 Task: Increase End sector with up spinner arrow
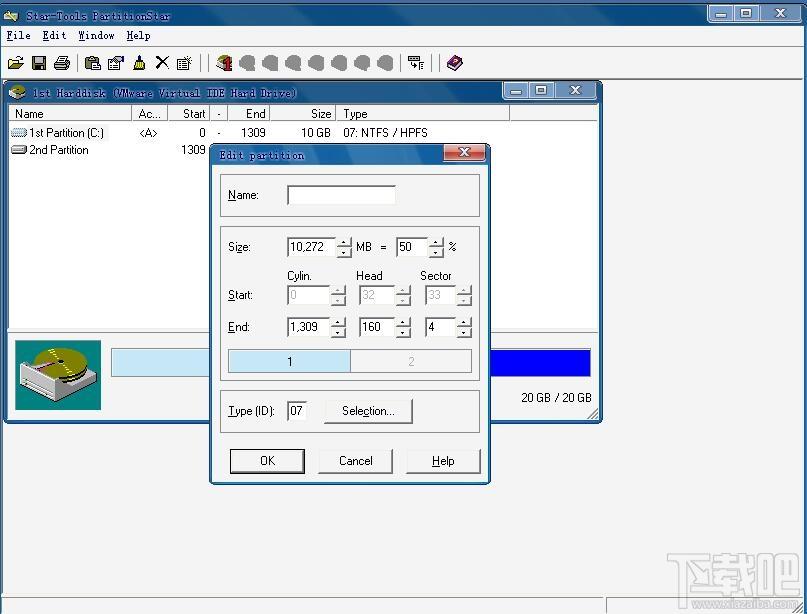click(464, 322)
